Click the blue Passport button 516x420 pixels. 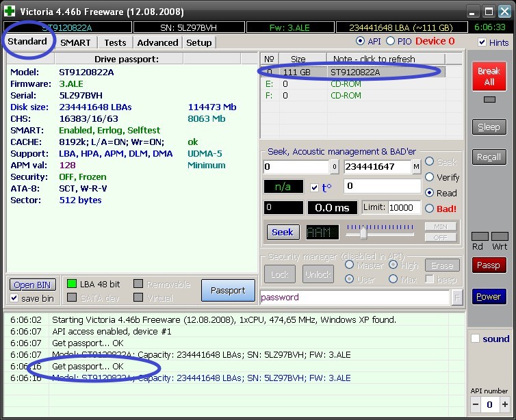228,290
